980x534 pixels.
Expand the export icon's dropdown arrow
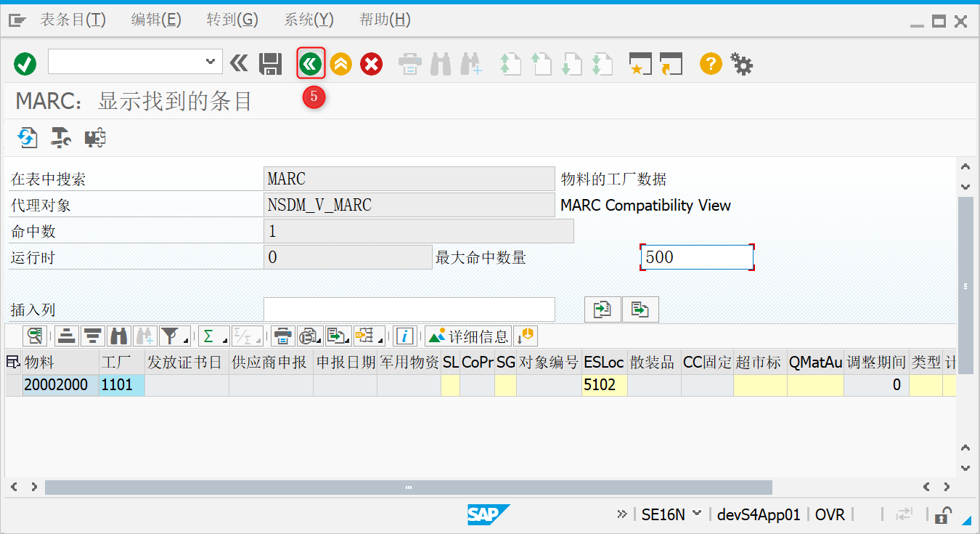pos(347,340)
